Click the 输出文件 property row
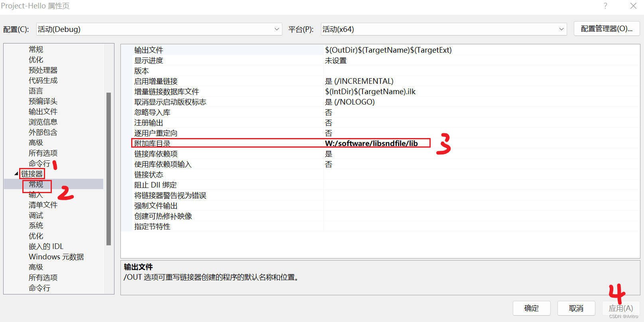The width and height of the screenshot is (644, 322). click(x=380, y=50)
